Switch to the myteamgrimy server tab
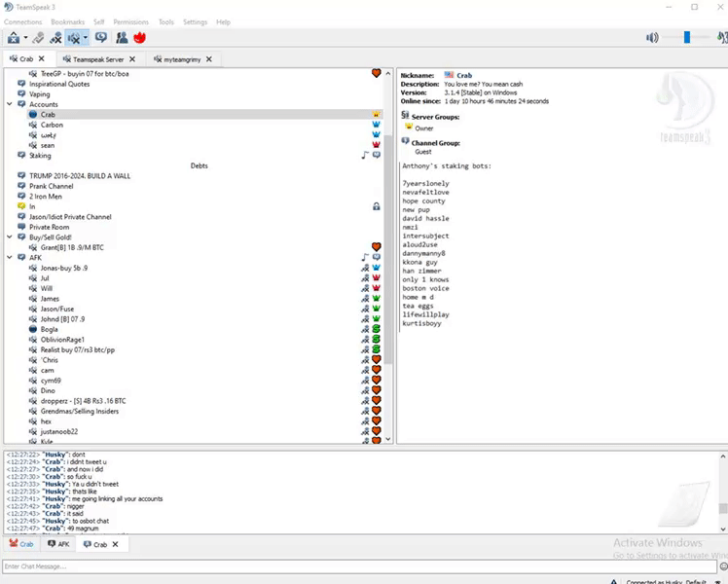 [182, 59]
